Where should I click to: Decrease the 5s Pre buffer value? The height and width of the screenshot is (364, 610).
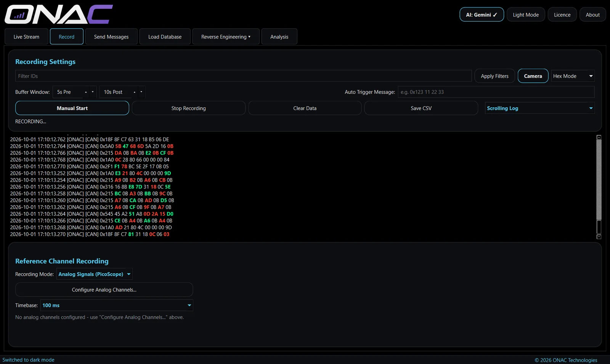(x=93, y=92)
